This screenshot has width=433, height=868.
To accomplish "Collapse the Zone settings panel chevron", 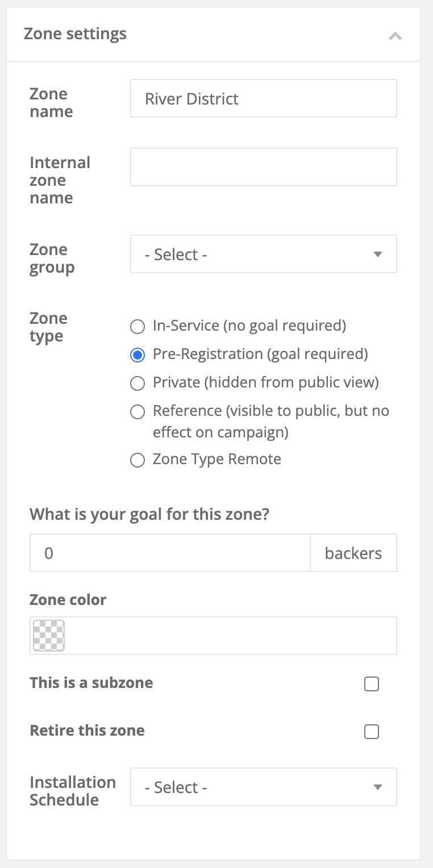I will click(x=395, y=36).
